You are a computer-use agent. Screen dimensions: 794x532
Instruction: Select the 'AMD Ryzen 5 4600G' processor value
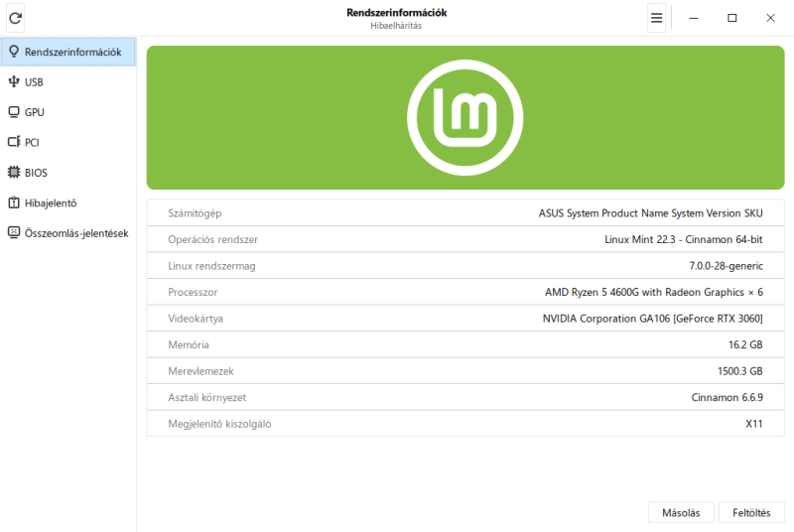click(654, 292)
